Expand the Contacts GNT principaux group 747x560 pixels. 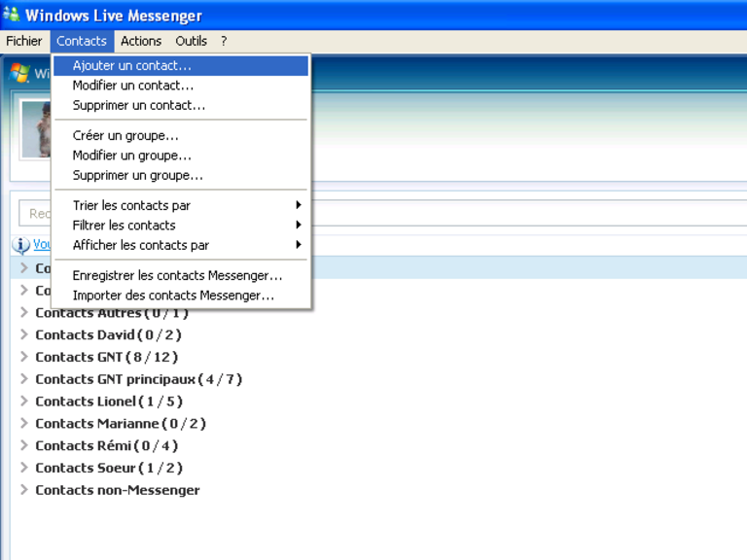coord(23,379)
